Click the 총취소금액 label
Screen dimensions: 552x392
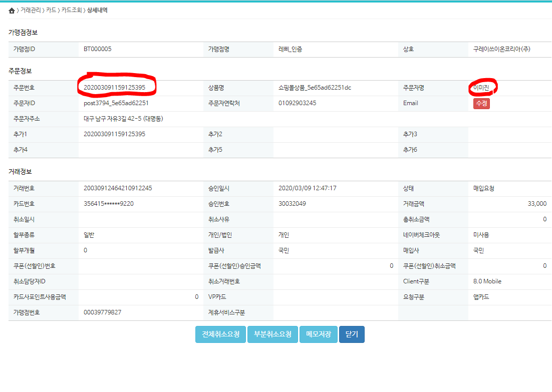[416, 219]
